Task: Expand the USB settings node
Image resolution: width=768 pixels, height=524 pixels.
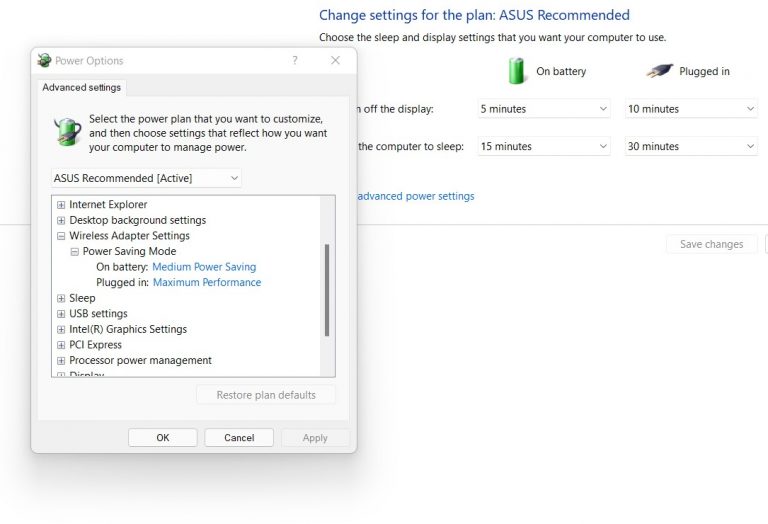Action: [x=61, y=314]
